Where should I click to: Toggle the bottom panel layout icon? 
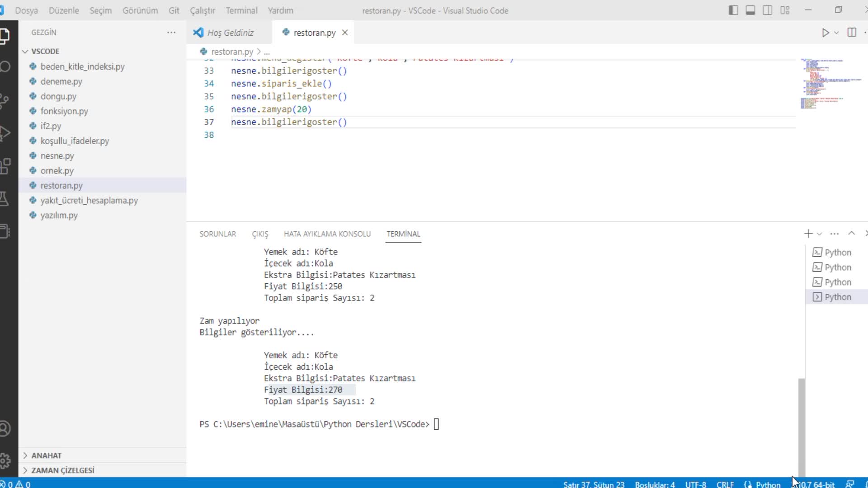point(750,10)
